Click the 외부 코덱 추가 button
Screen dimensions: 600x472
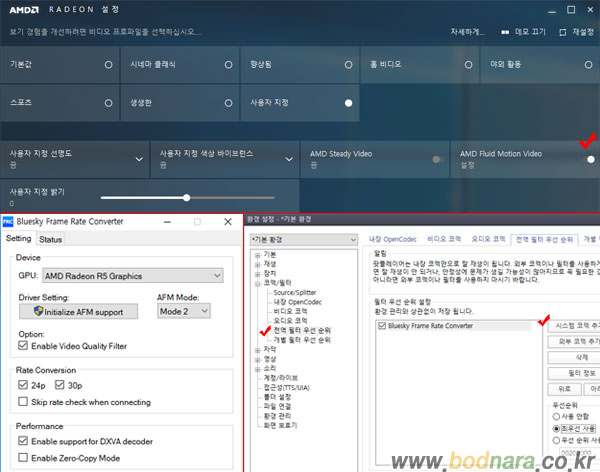(x=574, y=341)
